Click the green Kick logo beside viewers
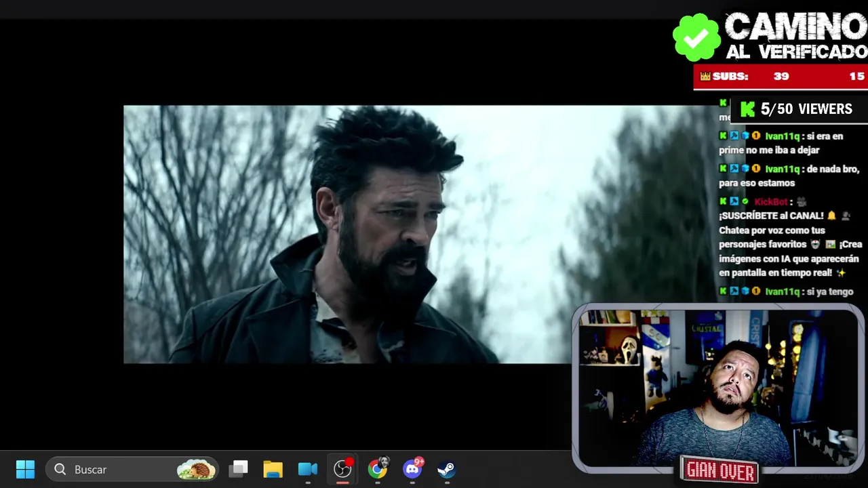Image resolution: width=868 pixels, height=488 pixels. [747, 109]
